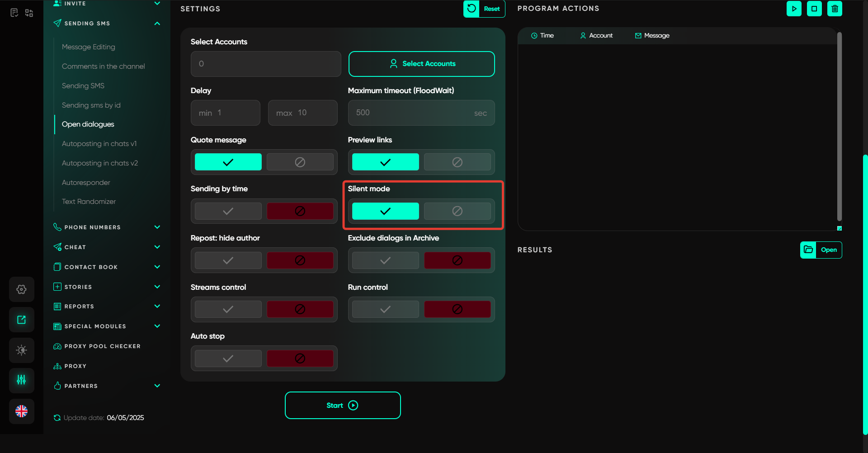868x453 pixels.
Task: Disable Silent mode option
Action: [x=457, y=211]
